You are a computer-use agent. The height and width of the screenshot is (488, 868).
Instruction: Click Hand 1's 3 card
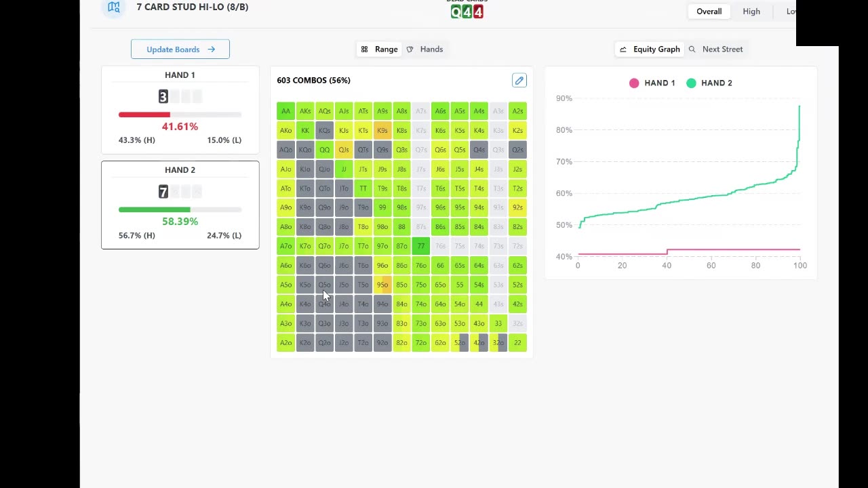pyautogui.click(x=163, y=97)
